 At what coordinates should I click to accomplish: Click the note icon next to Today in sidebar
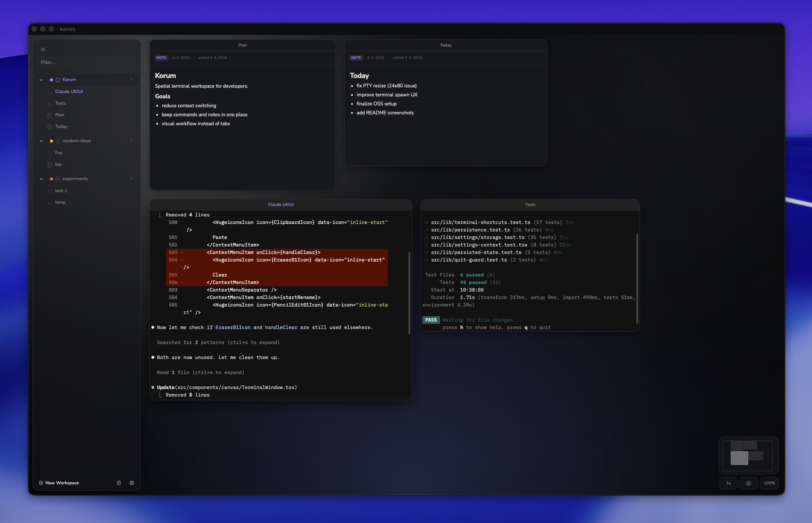[x=49, y=127]
